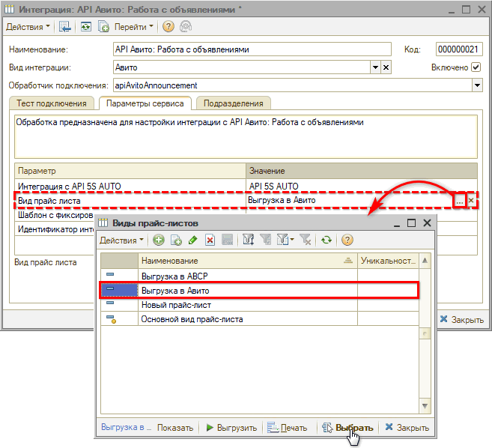Switch to the Тест подключения tab
492x448 pixels.
52,103
